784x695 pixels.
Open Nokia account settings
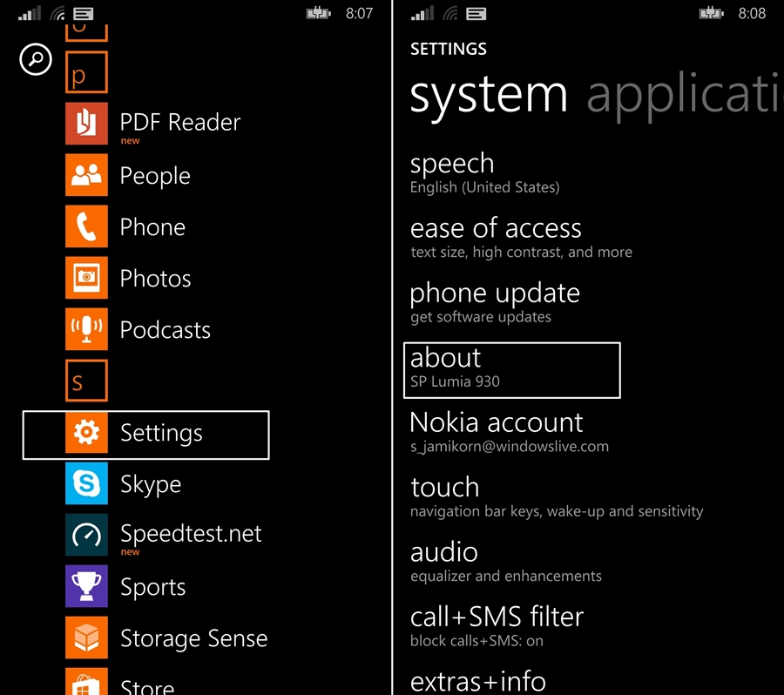tap(510, 432)
